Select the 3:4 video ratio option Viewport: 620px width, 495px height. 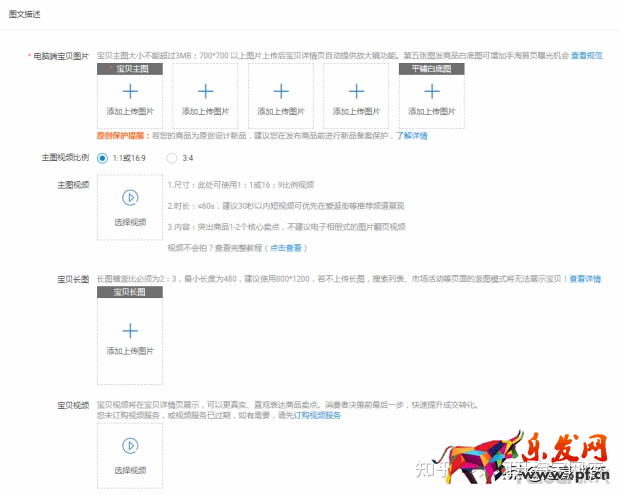[x=172, y=158]
